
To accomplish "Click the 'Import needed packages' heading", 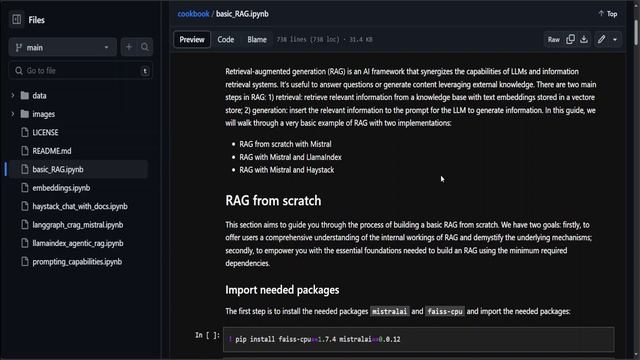I will 282,290.
